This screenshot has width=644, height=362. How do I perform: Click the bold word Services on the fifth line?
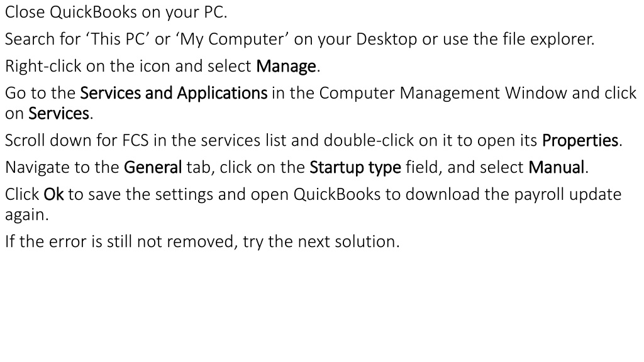click(x=58, y=114)
